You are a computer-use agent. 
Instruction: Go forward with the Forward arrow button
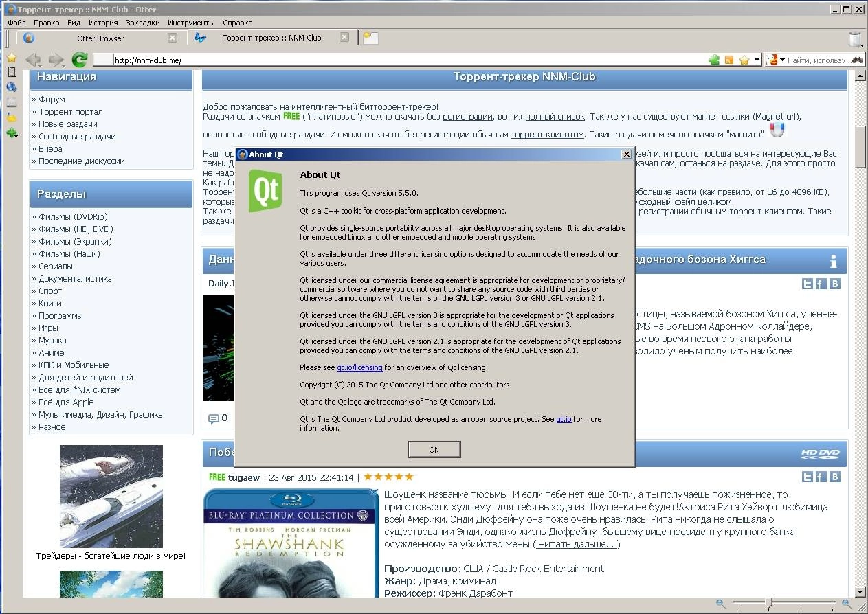tap(56, 60)
